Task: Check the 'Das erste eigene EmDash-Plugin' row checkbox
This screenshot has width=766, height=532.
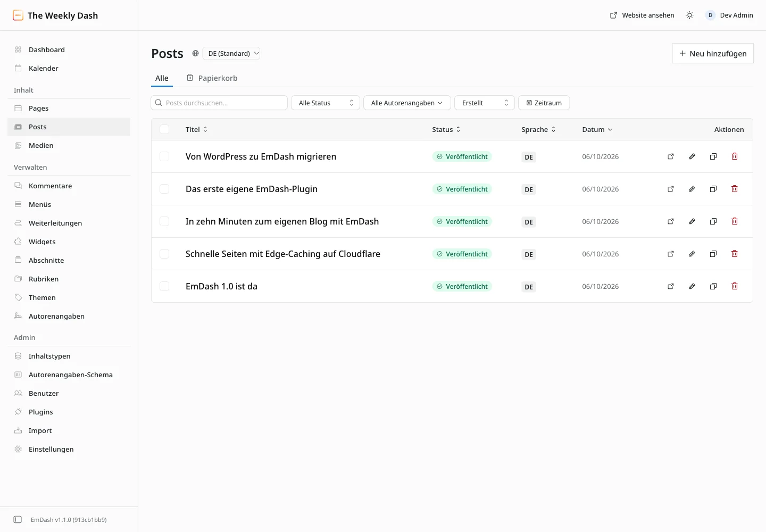Action: coord(164,189)
